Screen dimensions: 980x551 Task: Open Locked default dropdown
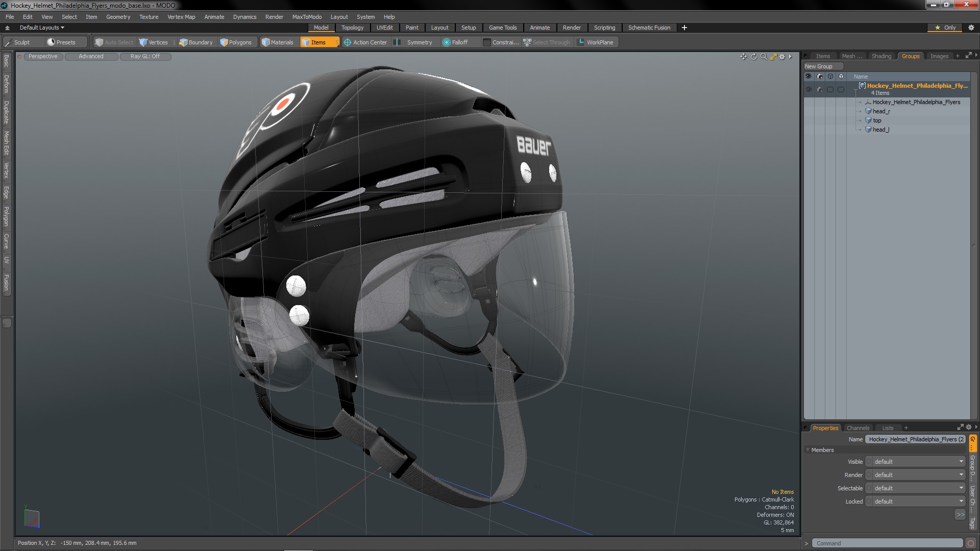916,502
